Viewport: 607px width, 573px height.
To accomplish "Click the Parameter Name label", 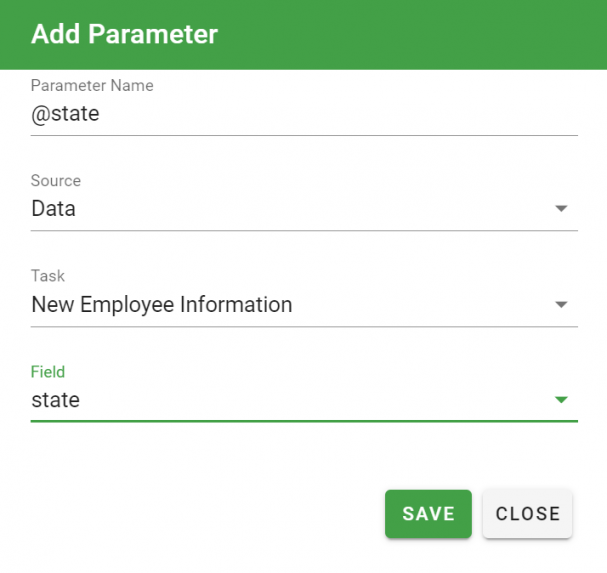I will pos(92,86).
